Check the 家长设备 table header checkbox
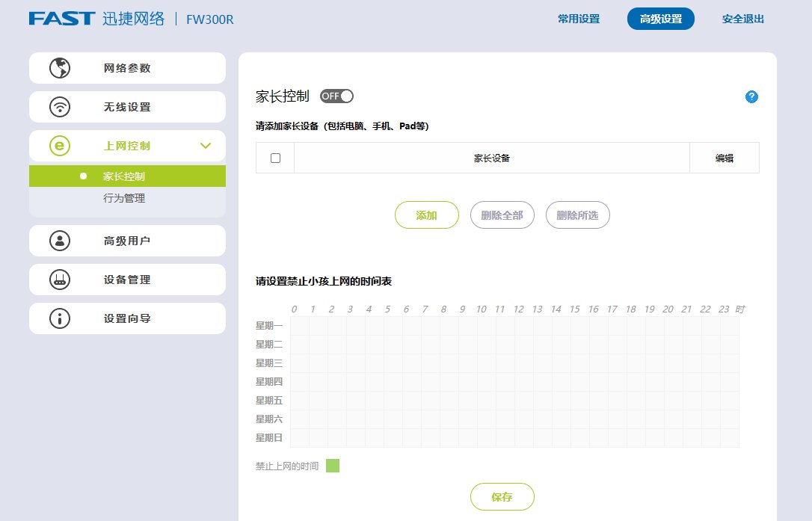Image resolution: width=812 pixels, height=521 pixels. point(274,157)
